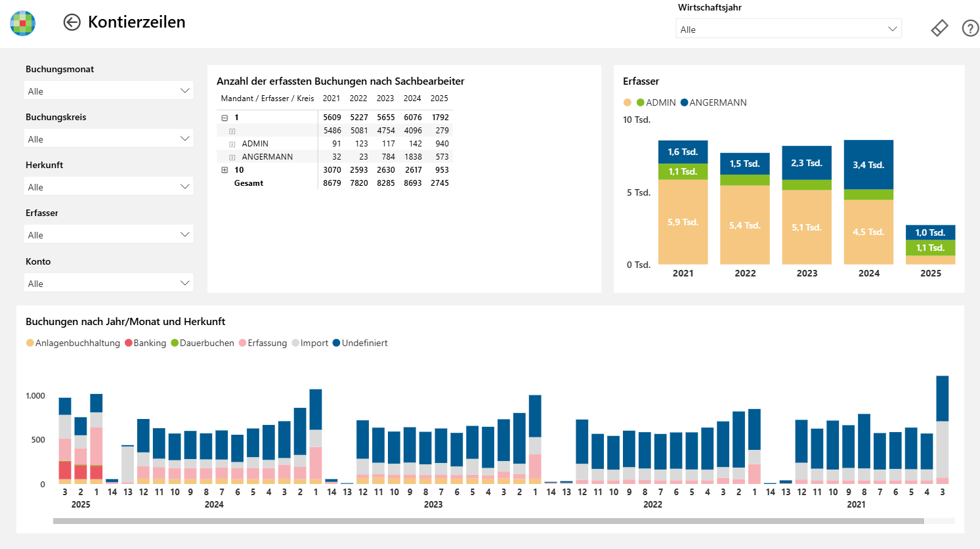Select Import in the Herkunft legend

[310, 343]
